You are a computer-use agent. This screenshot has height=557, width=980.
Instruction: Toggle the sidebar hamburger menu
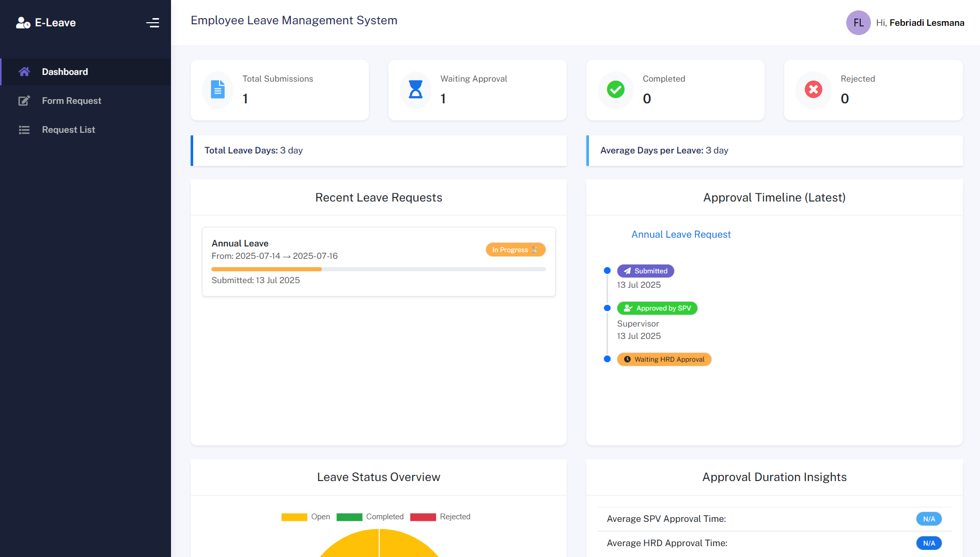click(x=152, y=23)
